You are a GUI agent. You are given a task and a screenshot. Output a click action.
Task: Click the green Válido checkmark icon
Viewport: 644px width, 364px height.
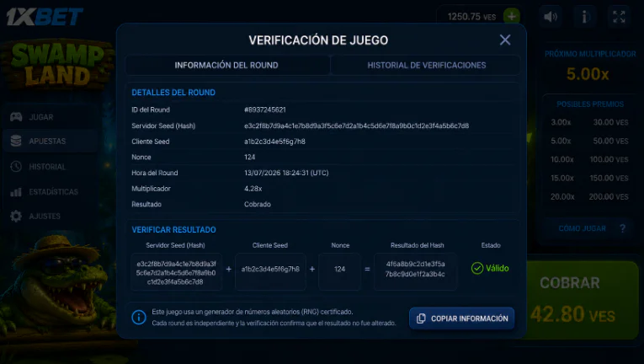click(476, 268)
